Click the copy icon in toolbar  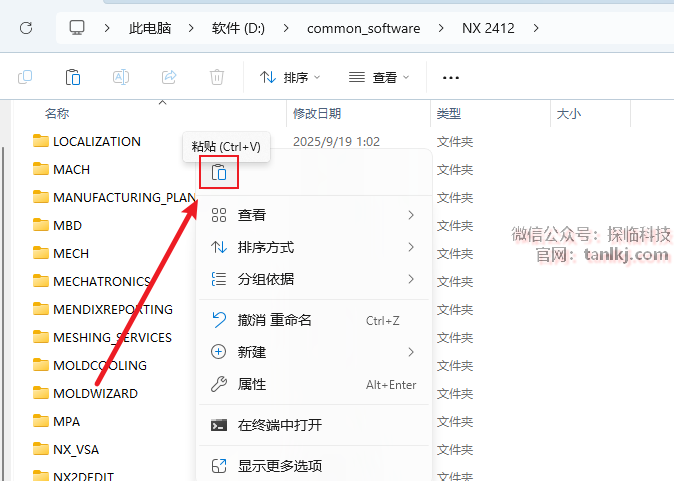25,77
